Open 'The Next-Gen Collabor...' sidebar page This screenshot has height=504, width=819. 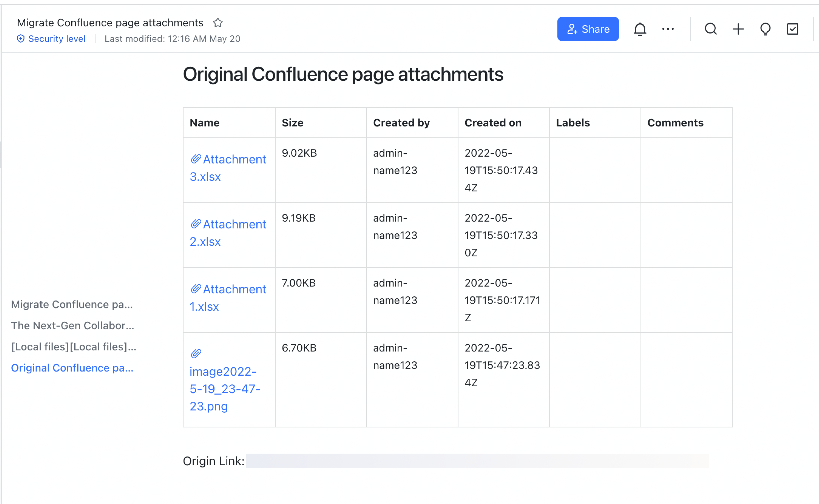point(73,326)
